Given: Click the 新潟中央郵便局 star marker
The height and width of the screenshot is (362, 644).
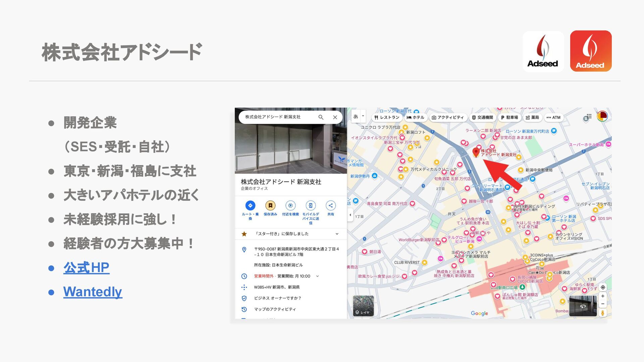Looking at the screenshot, I should click(x=521, y=170).
